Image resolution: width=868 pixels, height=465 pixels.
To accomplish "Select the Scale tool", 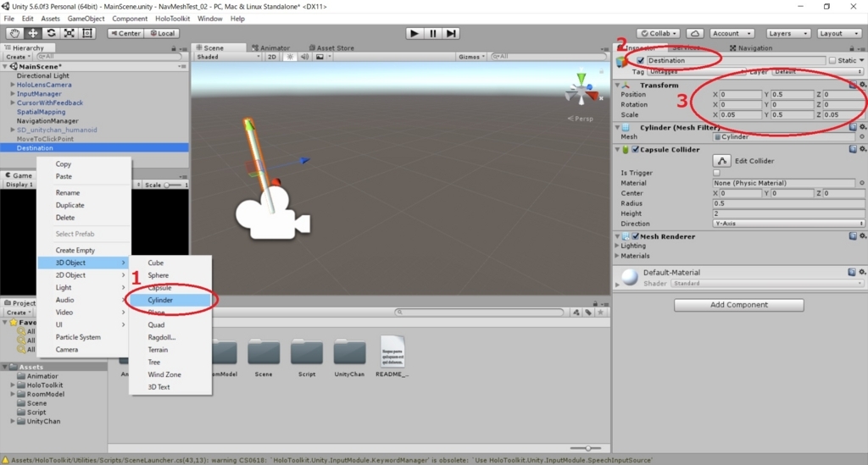I will (70, 33).
